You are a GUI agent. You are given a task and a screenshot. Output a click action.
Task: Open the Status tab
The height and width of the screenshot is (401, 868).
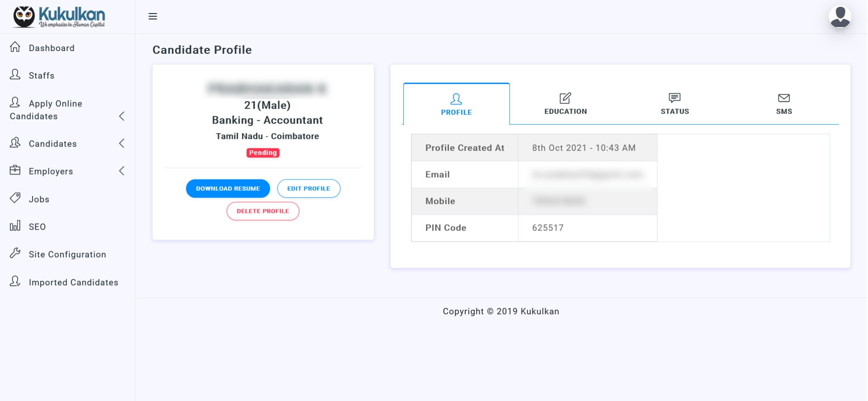(x=675, y=104)
